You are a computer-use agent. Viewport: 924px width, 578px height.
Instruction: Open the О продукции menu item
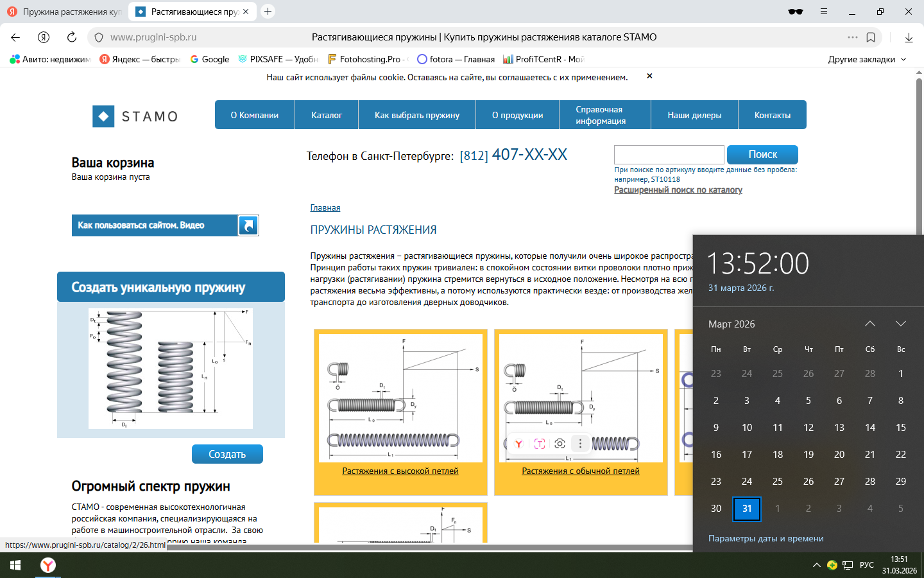pos(518,115)
